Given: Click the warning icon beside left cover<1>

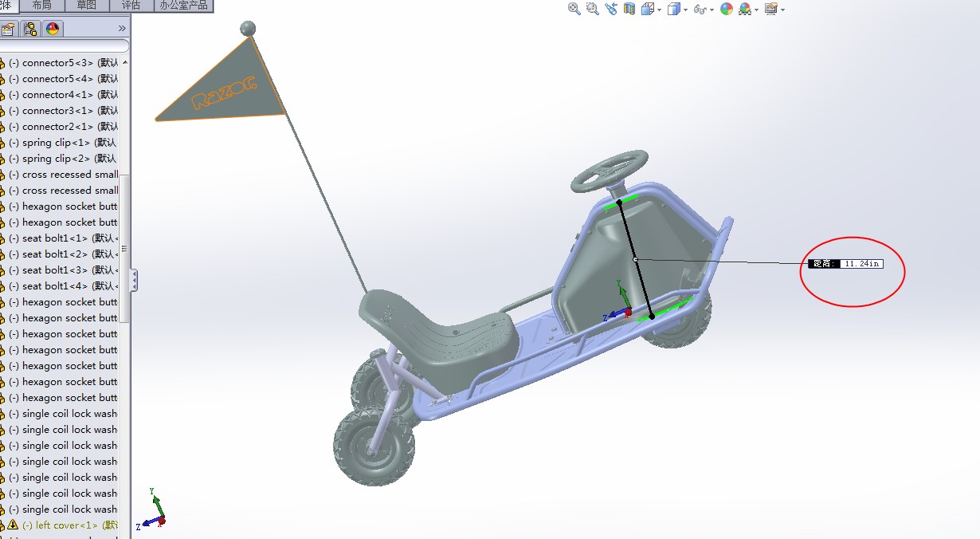Looking at the screenshot, I should point(12,525).
